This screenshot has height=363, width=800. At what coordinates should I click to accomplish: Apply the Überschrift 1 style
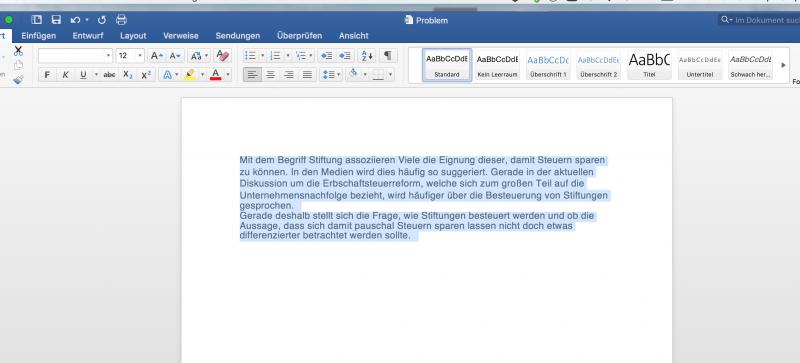click(x=548, y=65)
